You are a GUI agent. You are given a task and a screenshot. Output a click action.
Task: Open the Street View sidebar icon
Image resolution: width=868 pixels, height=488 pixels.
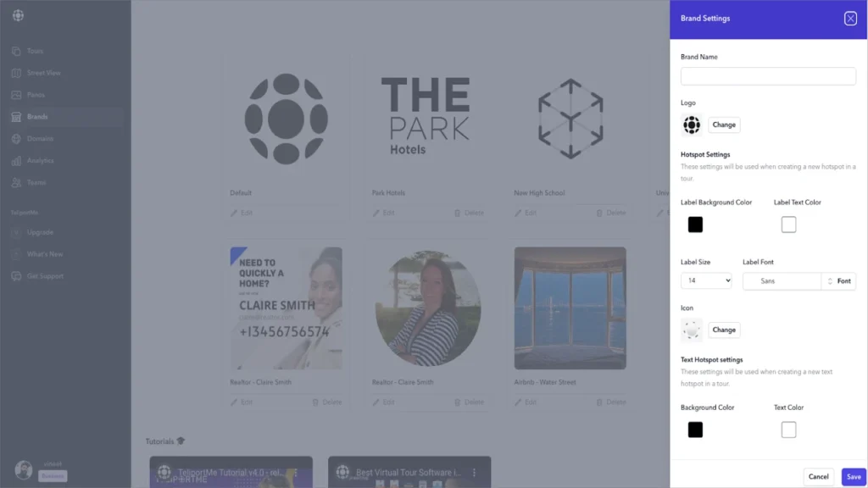16,73
